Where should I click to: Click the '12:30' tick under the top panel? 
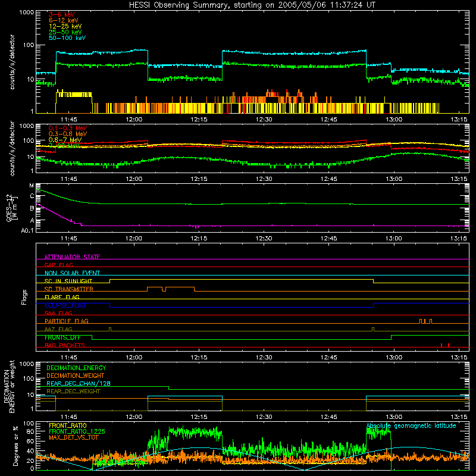(264, 120)
